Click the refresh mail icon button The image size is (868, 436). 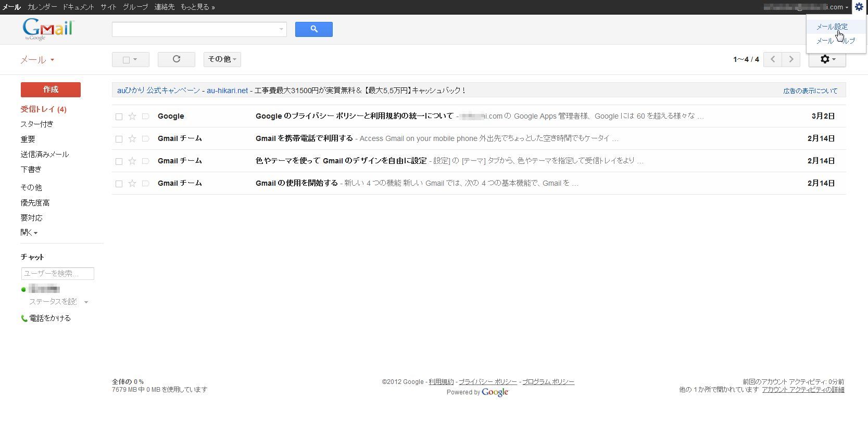[x=177, y=59]
